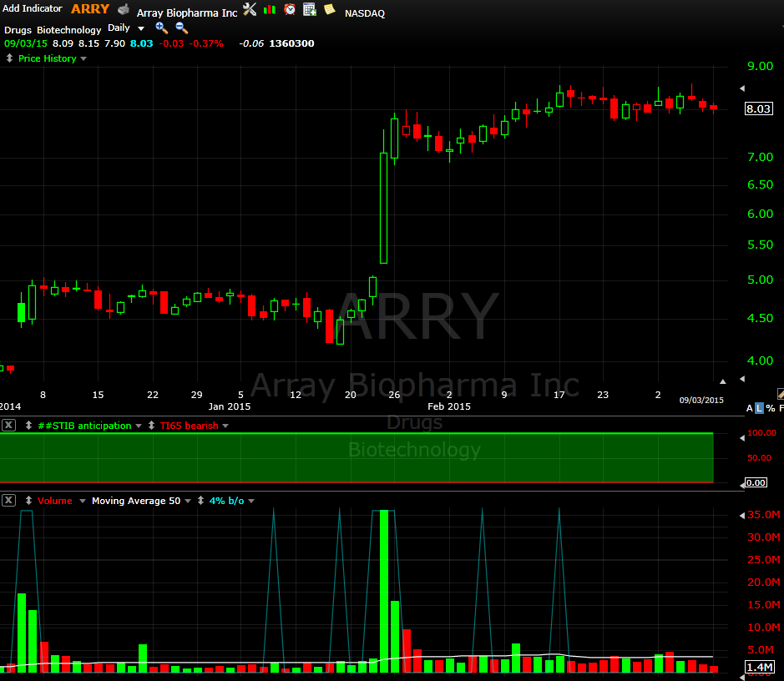The width and height of the screenshot is (784, 681).
Task: Click the ##STIB anticipation label
Action: coord(84,426)
